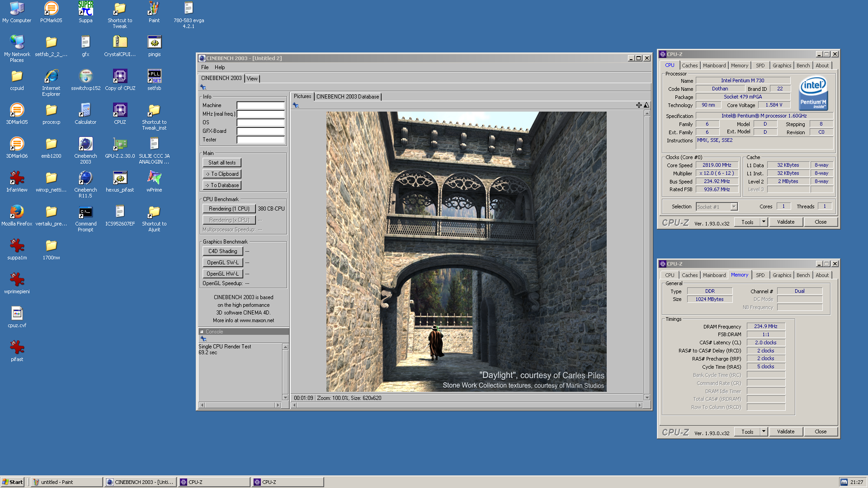Click into the GFX-Board field
The width and height of the screenshot is (868, 488).
261,131
